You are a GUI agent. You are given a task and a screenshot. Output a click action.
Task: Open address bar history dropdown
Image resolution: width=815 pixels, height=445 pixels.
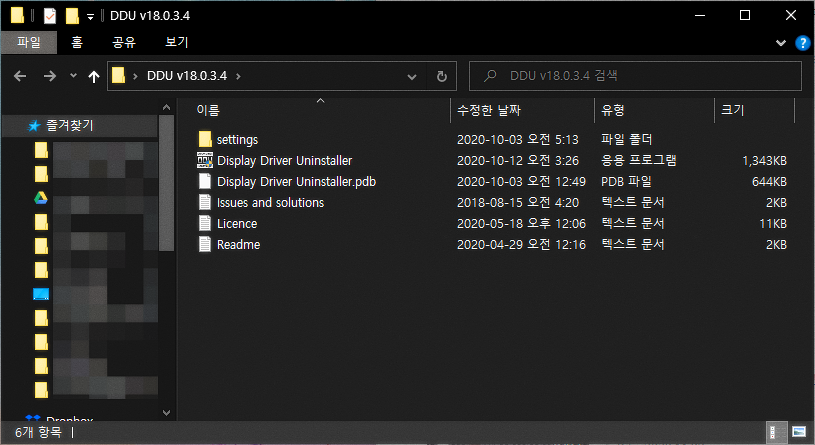point(412,77)
